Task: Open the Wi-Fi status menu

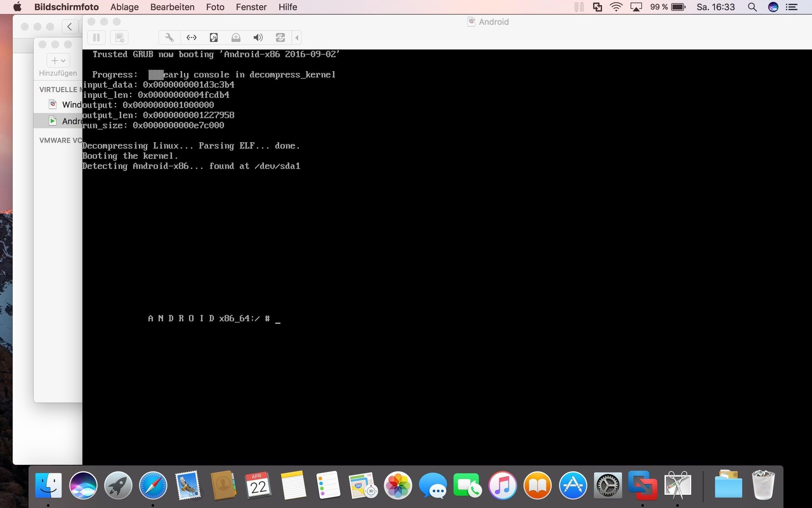Action: 616,7
